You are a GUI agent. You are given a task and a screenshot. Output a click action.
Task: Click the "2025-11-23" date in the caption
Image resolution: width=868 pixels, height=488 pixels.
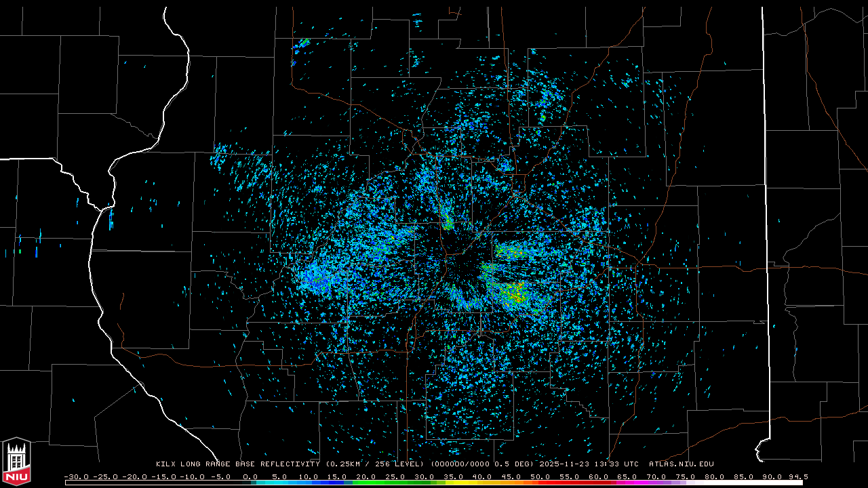(x=564, y=464)
